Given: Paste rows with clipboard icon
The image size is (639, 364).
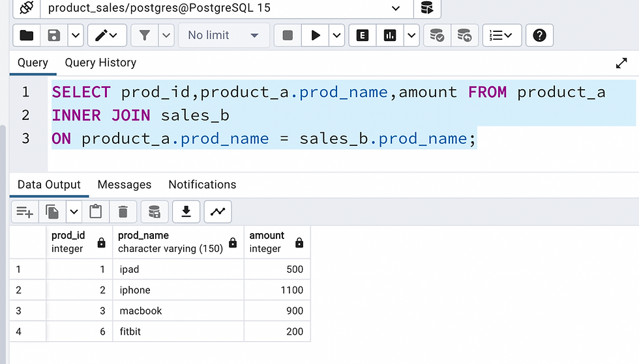Looking at the screenshot, I should (96, 212).
